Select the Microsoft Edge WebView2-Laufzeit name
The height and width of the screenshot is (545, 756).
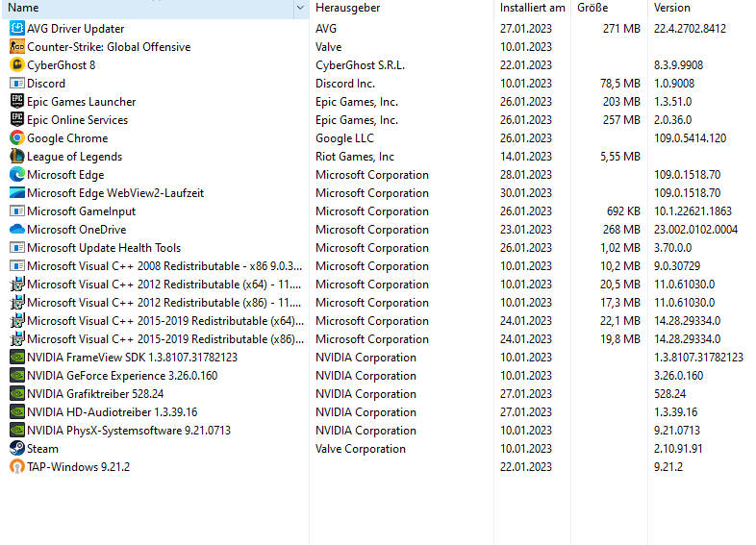(x=115, y=193)
